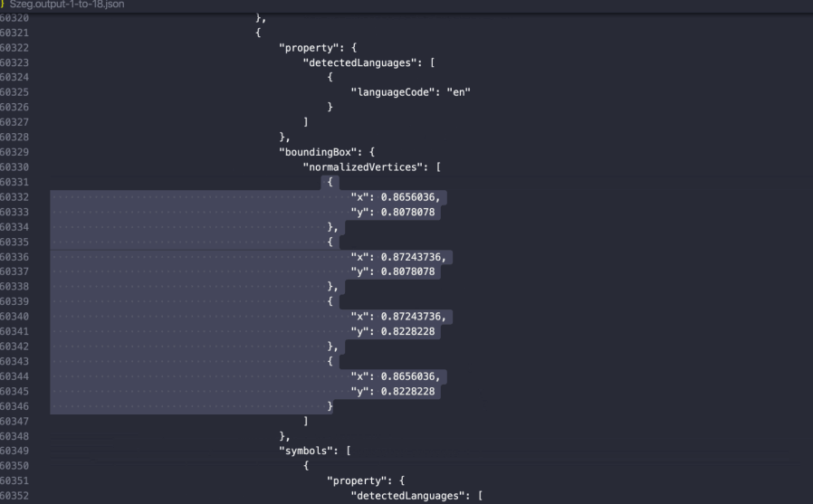Click the "property" key on line 60351
Screen dimensions: 813x504
coord(359,480)
